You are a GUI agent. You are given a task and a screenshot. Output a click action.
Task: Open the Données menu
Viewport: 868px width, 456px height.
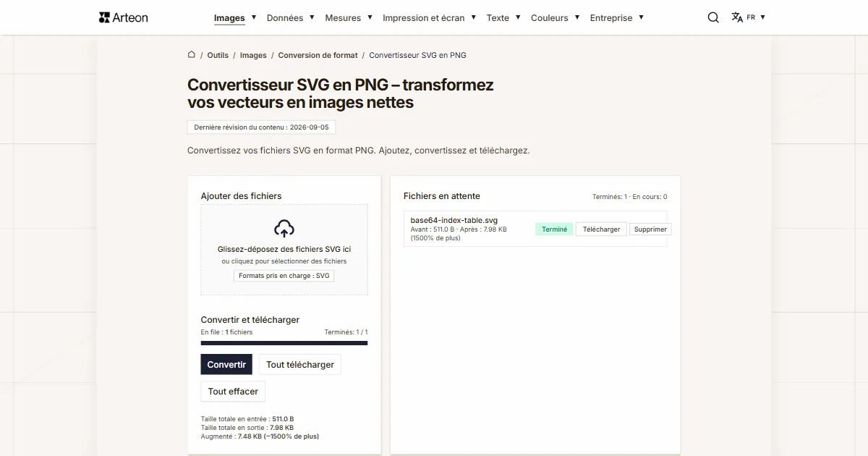click(x=285, y=18)
